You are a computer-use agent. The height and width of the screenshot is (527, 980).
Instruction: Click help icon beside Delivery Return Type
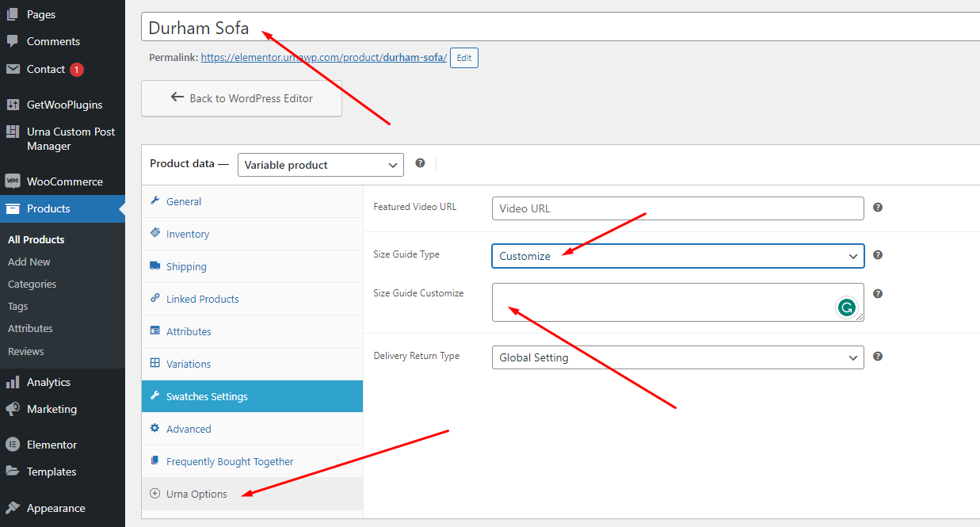tap(878, 357)
